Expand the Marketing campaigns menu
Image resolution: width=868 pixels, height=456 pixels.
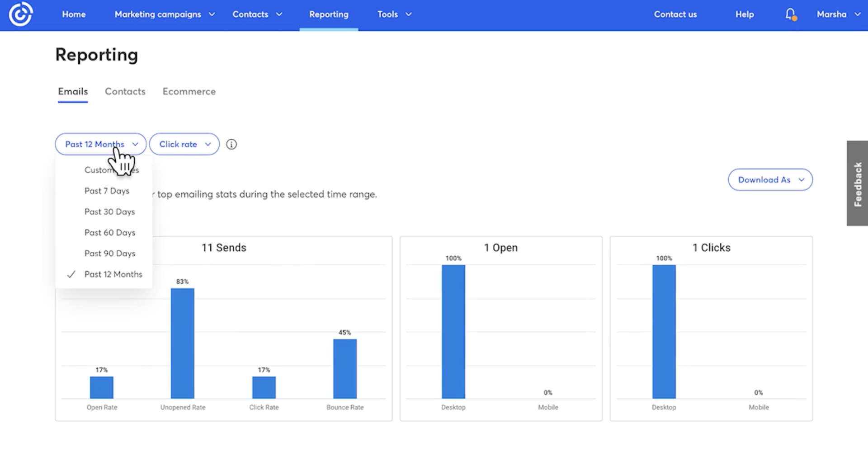[164, 14]
